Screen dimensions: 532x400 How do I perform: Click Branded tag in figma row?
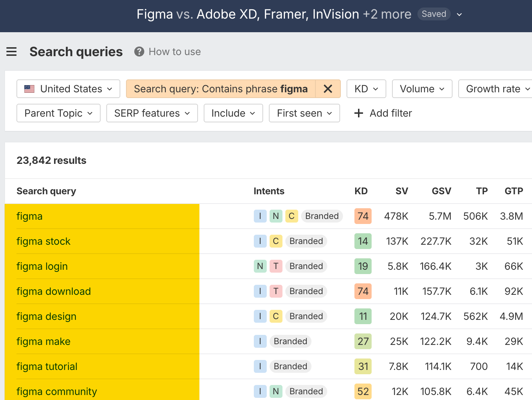point(322,216)
